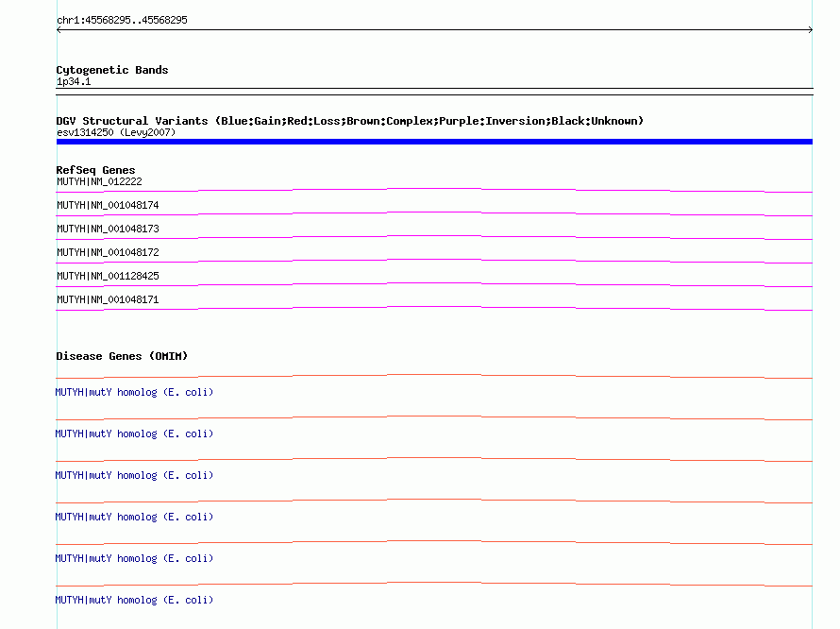Image resolution: width=840 pixels, height=629 pixels.
Task: Click the DGV Structural Variants track title
Action: [350, 121]
